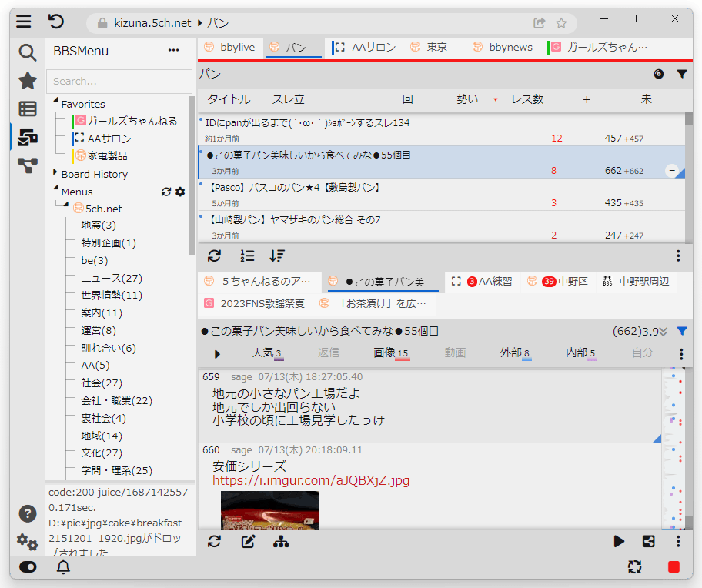702x588 pixels.
Task: Open the search magnifier in sidebar
Action: click(x=27, y=53)
